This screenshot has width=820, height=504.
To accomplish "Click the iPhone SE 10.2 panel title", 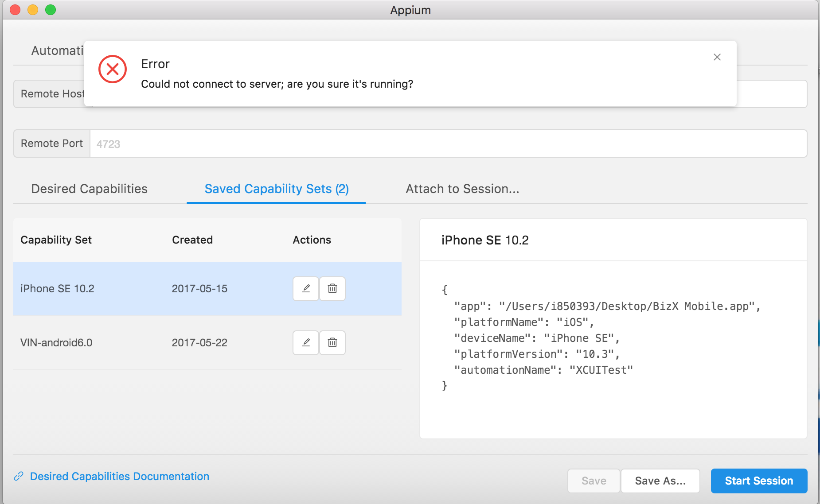I will coord(485,240).
